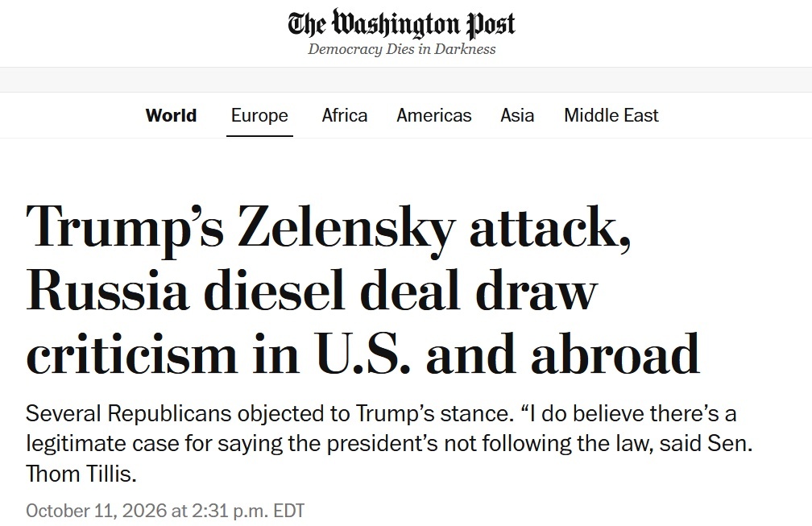Click "Several Republicans objected to Trump's stance" sentence
The image size is (812, 526).
pos(267,414)
